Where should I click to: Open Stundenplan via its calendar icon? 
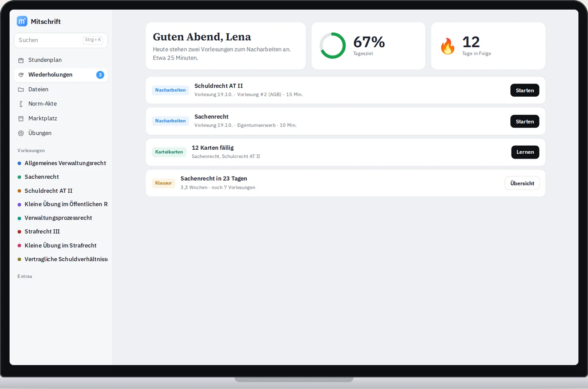21,60
